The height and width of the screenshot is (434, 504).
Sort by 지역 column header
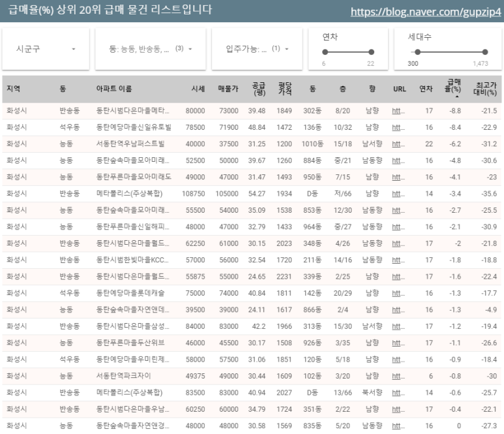(x=13, y=89)
